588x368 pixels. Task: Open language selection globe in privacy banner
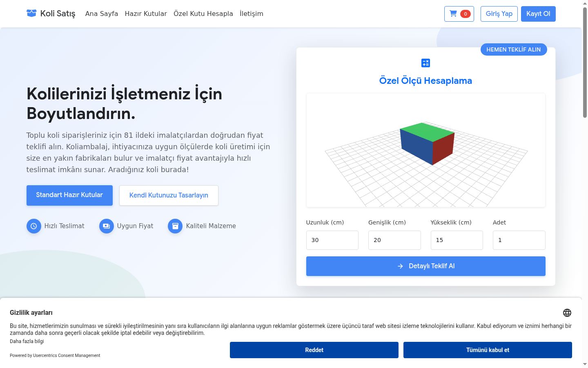567,313
